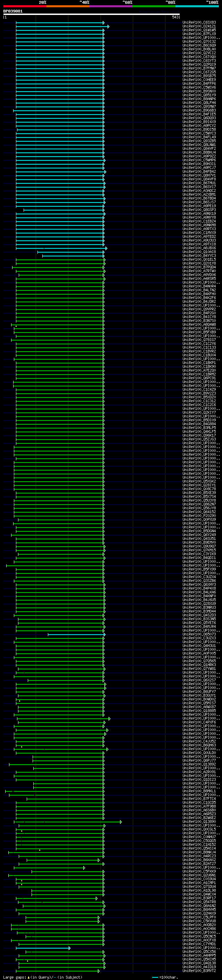
Task: Click the cyan alignment bar for UniRef100_O65073
Action: coord(76,634)
